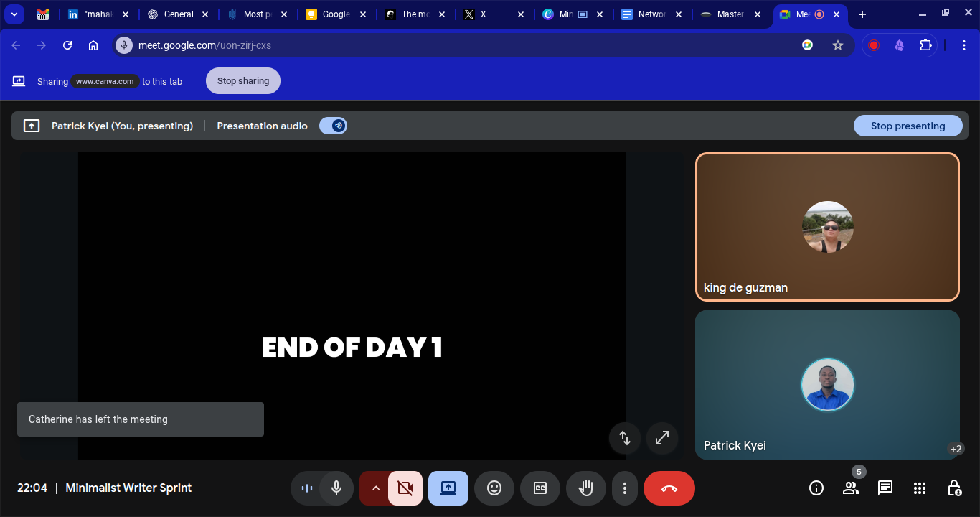Open Chrome three-dot menu
The image size is (980, 517).
click(x=965, y=45)
